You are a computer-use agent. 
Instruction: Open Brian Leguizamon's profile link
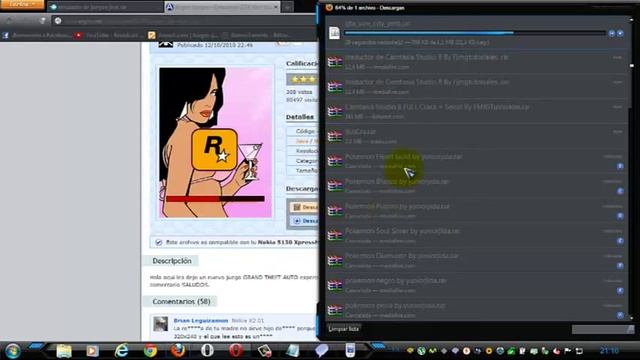pos(201,320)
